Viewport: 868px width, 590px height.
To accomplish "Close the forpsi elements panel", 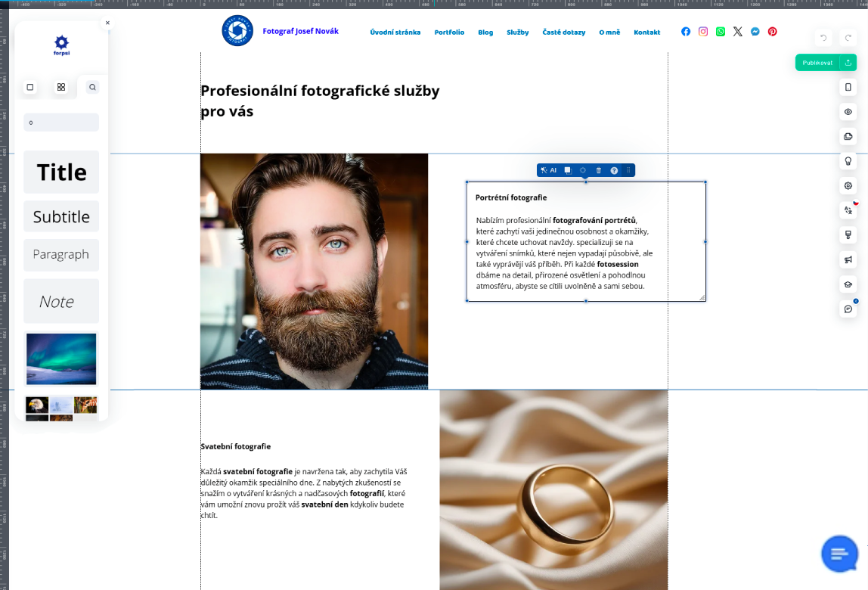I will tap(107, 23).
